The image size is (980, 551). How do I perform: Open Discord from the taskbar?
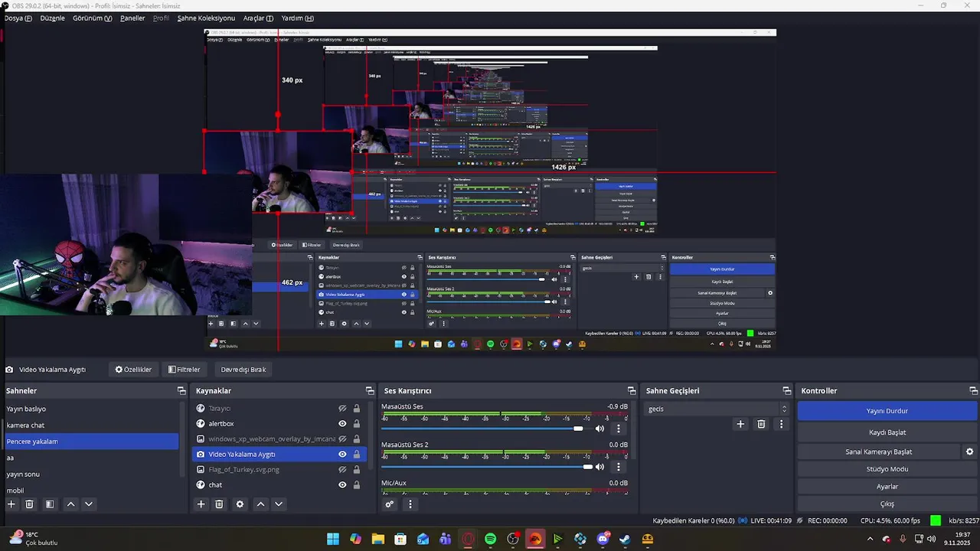pos(603,540)
